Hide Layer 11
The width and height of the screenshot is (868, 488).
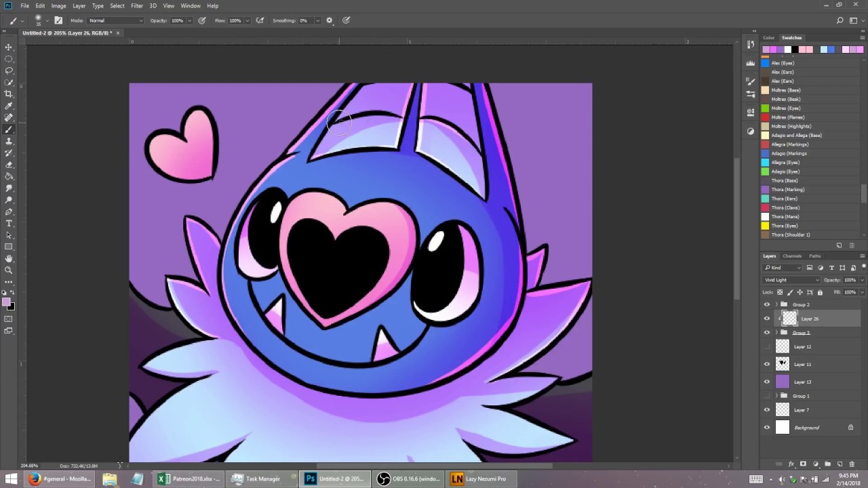coord(767,364)
